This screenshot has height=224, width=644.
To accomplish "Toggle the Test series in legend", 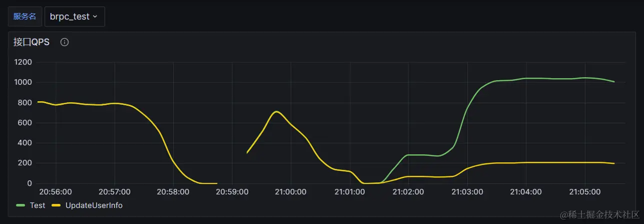I will coord(38,205).
